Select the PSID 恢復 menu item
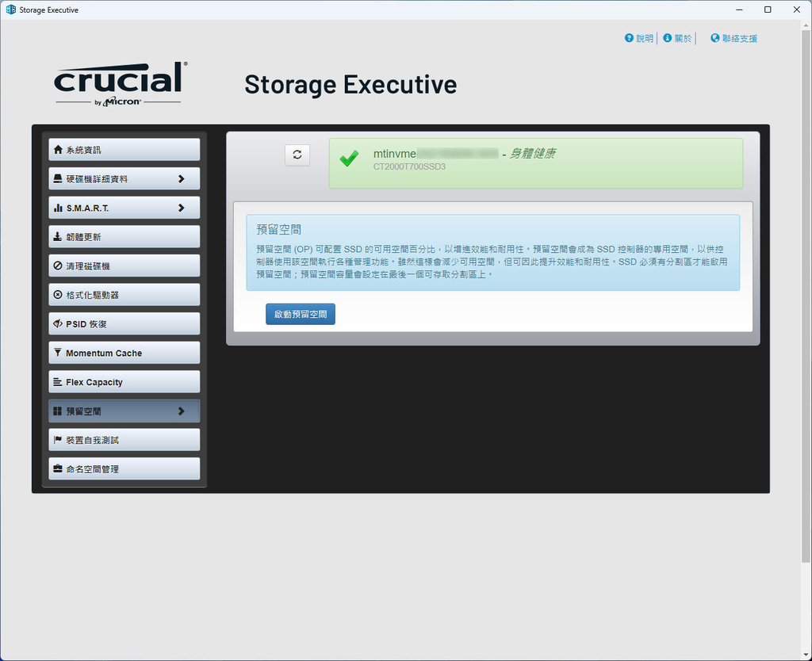Screen dimensions: 812x661 pyautogui.click(x=124, y=324)
